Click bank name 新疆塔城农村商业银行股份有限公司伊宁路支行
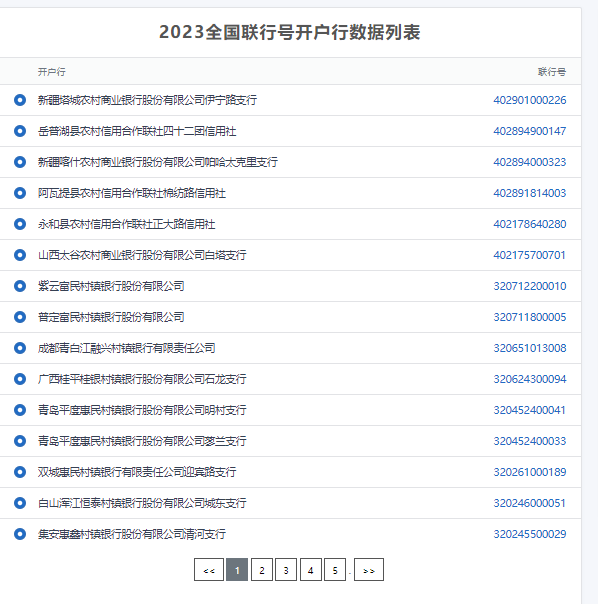 tap(147, 100)
